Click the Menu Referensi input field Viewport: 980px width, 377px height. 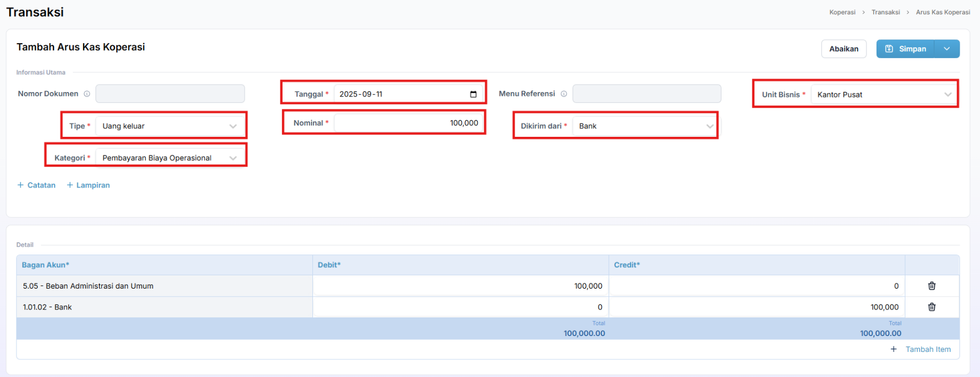pos(647,94)
